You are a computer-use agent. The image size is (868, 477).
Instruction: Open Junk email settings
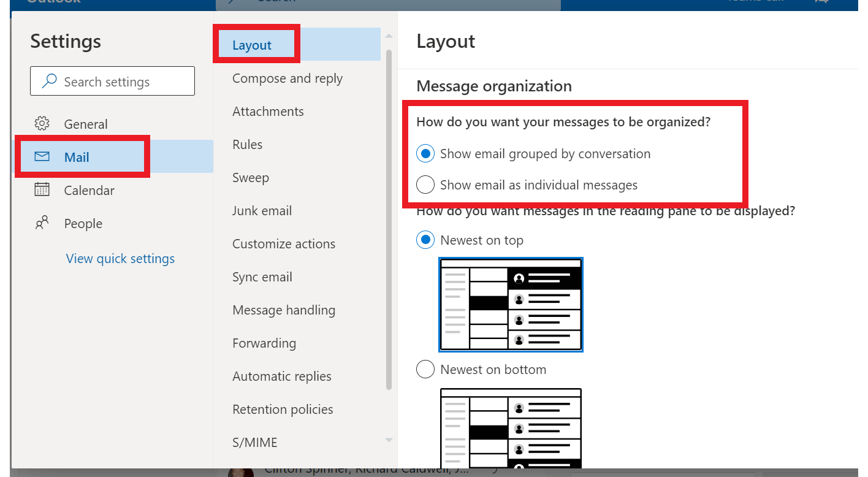[262, 210]
